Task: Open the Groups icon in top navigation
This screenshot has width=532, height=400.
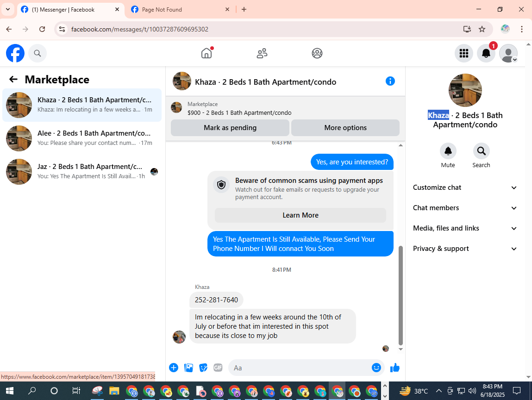Action: click(317, 53)
